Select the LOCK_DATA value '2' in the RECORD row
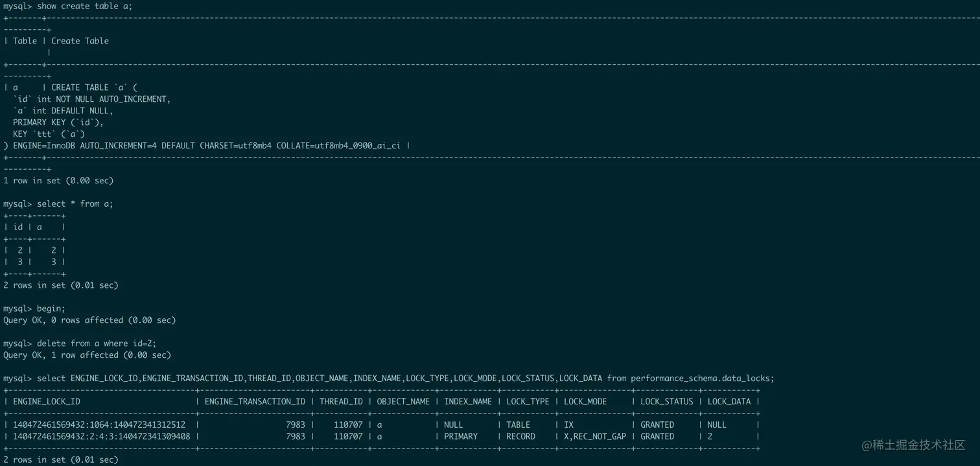 [x=710, y=437]
